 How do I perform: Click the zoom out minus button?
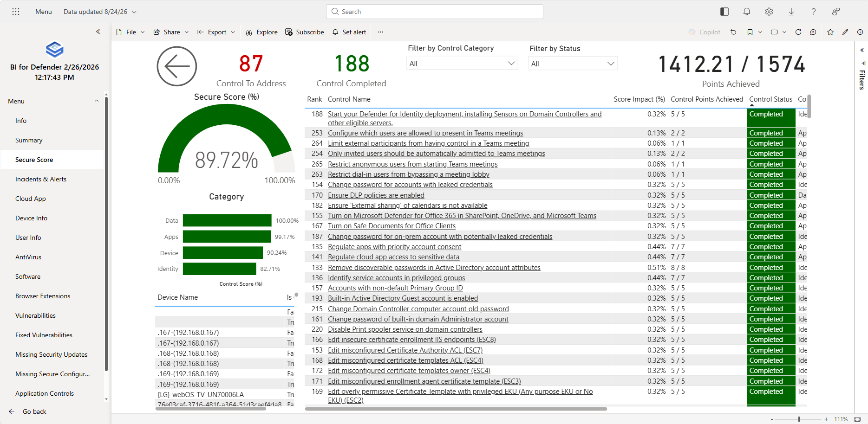772,419
